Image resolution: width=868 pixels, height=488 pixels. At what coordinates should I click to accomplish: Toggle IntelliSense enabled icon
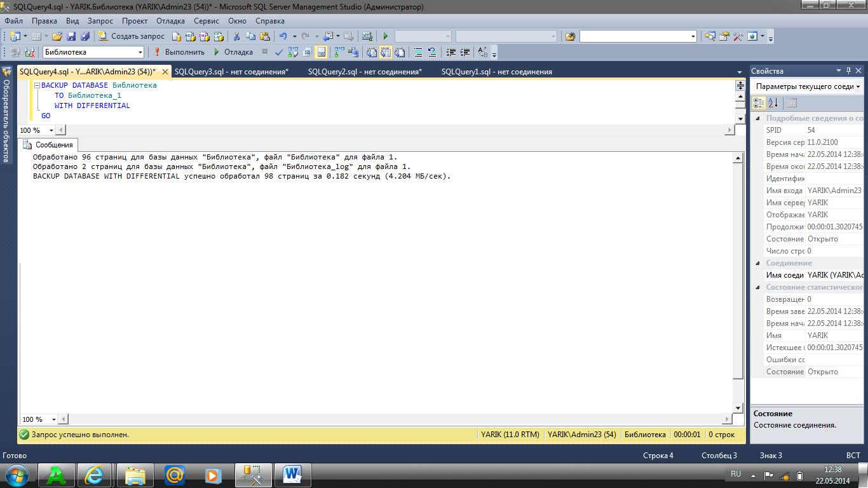point(322,52)
